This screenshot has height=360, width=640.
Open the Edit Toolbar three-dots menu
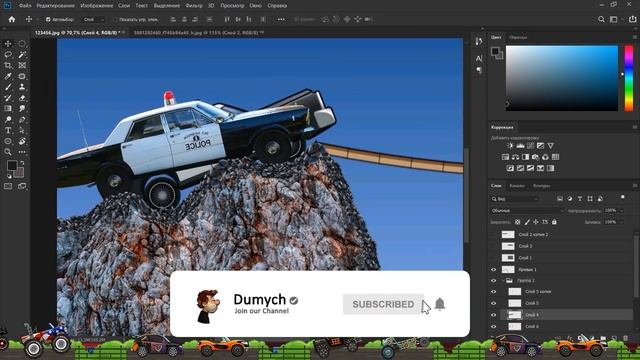point(22,152)
